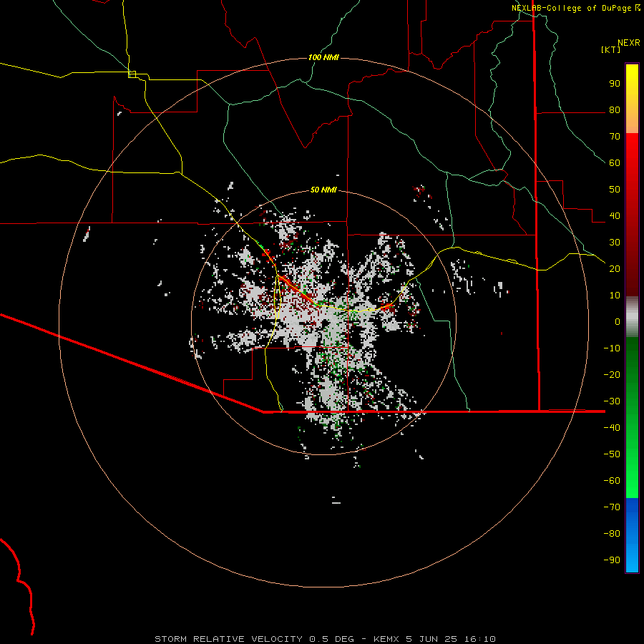The width and height of the screenshot is (644, 644).
Task: Click the 70 value on velocity scale
Action: point(615,137)
